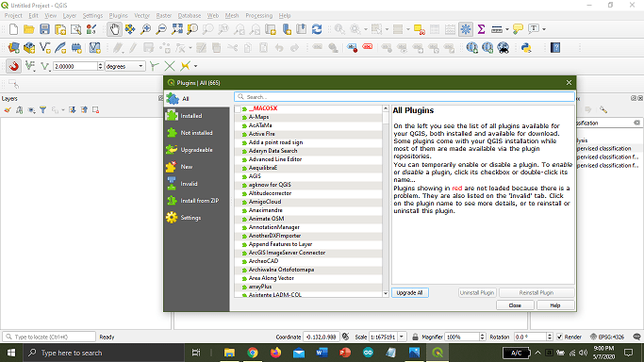Open File Explorer from the taskbar

point(229,353)
